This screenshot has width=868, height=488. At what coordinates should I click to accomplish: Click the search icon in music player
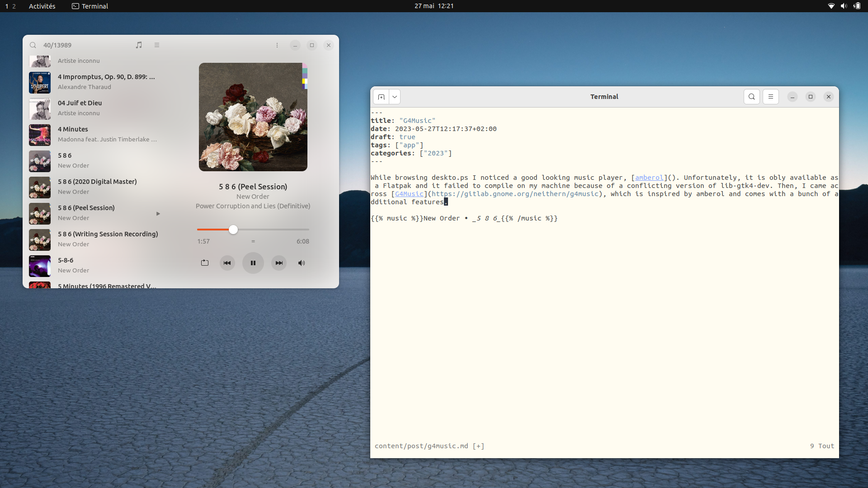[x=33, y=45]
